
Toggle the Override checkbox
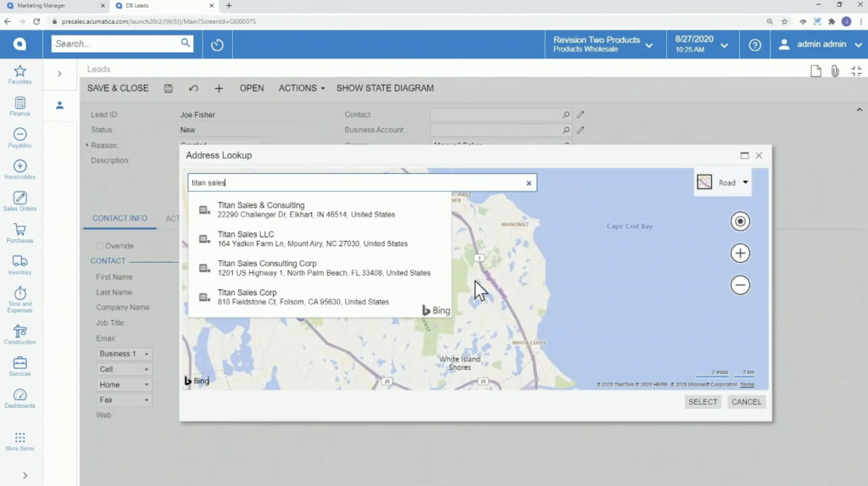click(100, 246)
